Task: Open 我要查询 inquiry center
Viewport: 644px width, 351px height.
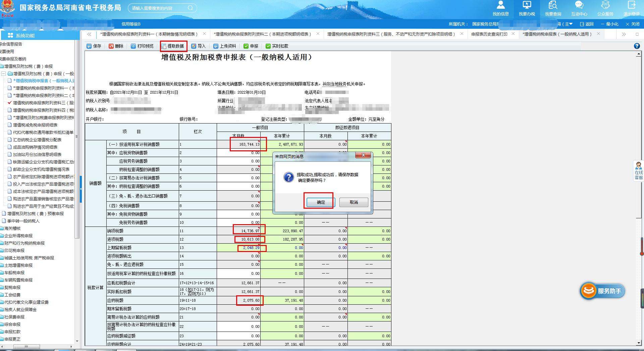Action: coord(553,9)
